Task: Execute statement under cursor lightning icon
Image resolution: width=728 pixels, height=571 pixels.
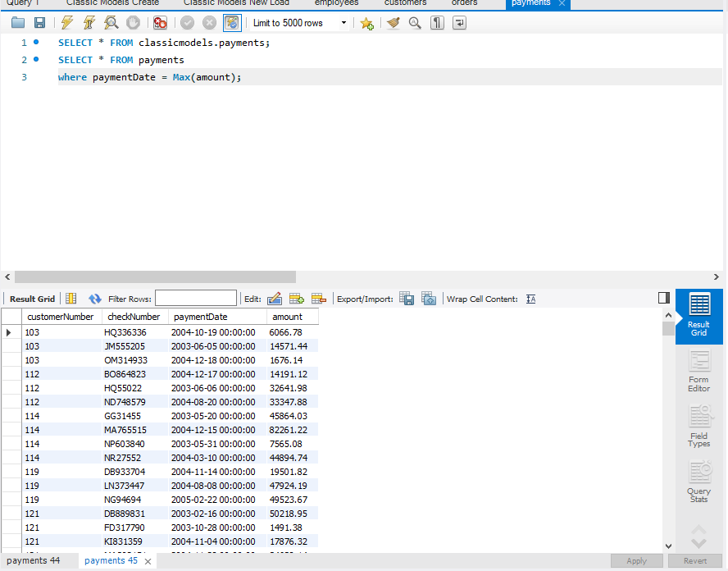Action: click(89, 23)
